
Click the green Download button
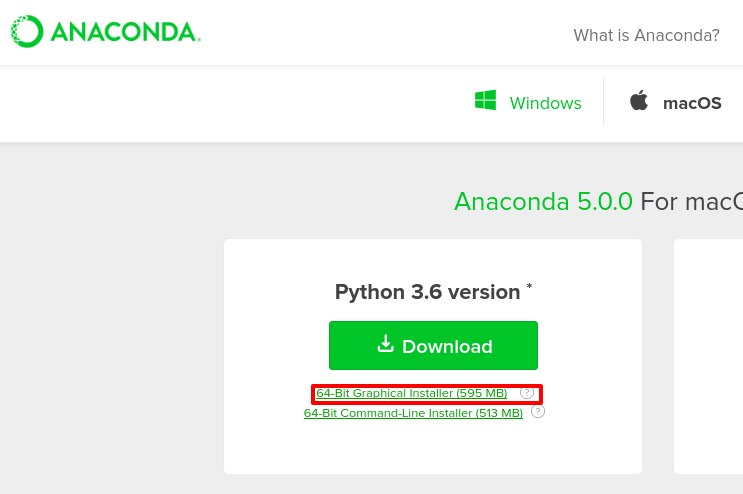point(433,345)
